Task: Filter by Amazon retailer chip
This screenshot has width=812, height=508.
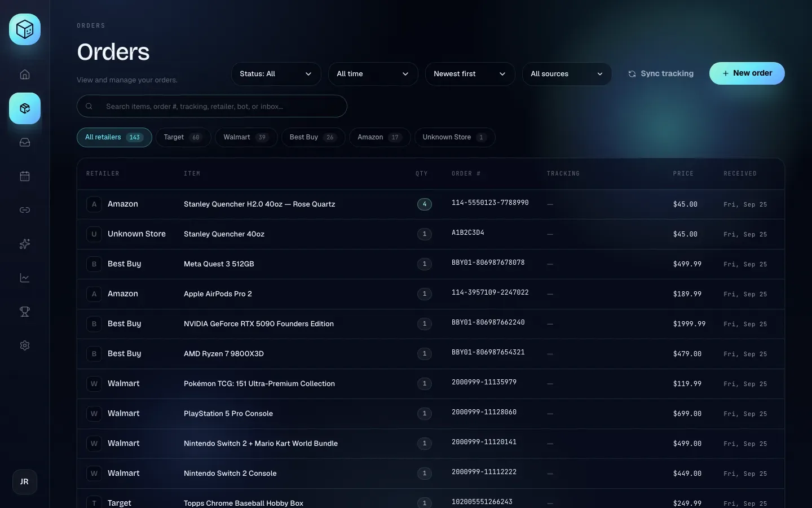Action: tap(380, 137)
